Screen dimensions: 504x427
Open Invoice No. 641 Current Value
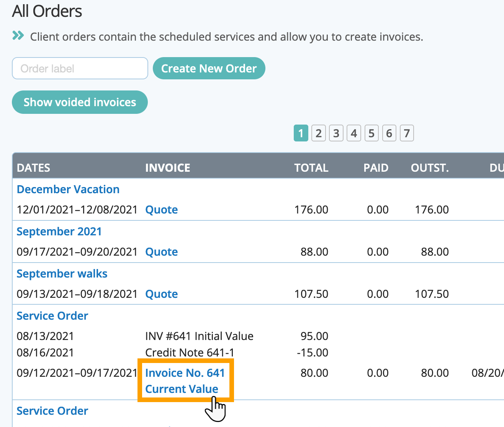(x=185, y=381)
